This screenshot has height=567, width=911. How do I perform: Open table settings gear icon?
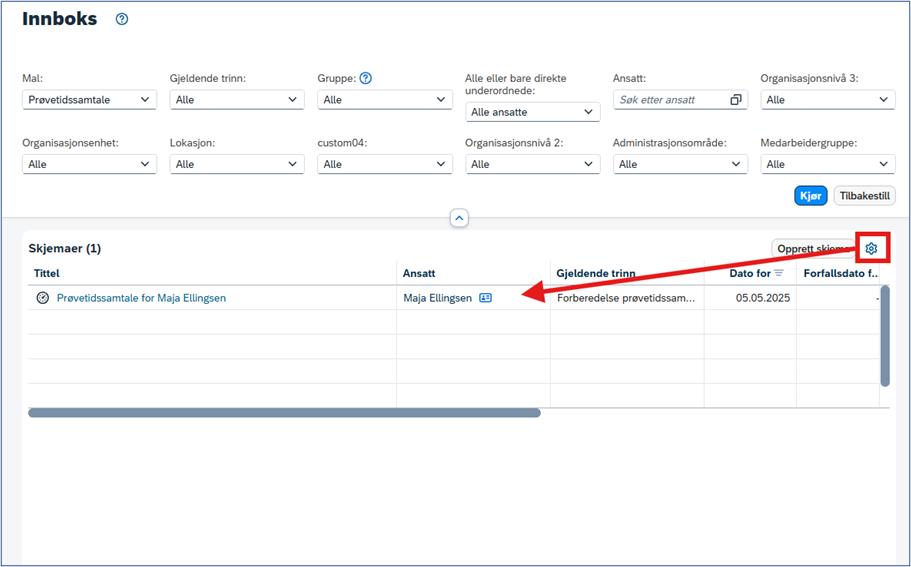click(871, 249)
